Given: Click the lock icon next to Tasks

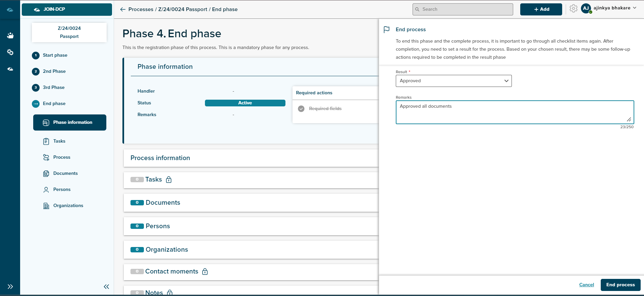Looking at the screenshot, I should click(x=169, y=180).
